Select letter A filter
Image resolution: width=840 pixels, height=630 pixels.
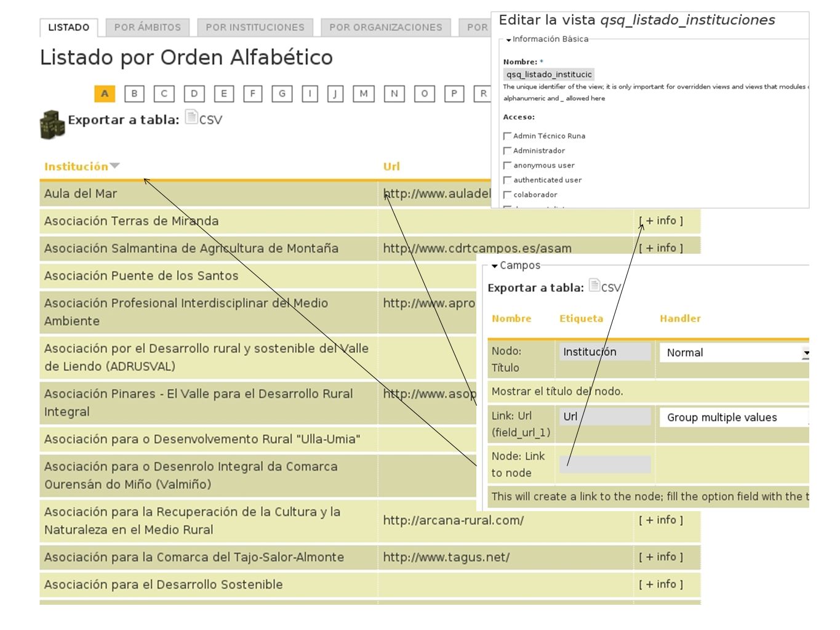pos(105,94)
